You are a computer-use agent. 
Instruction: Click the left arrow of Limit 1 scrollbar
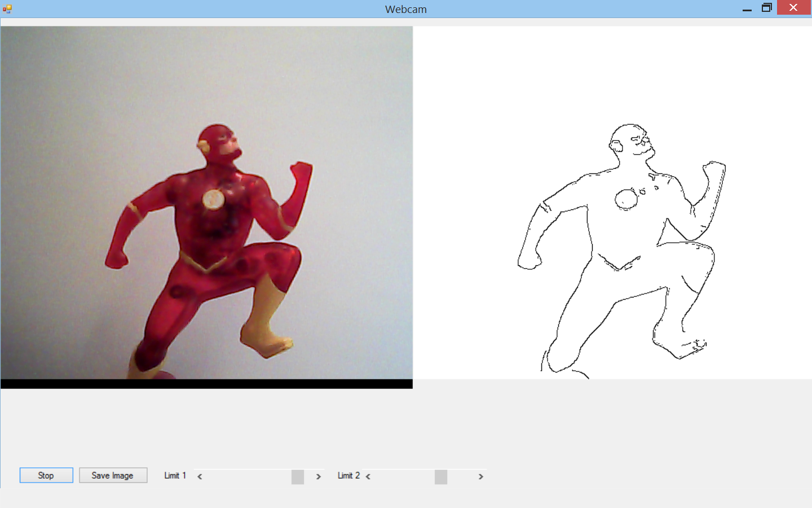pos(200,476)
